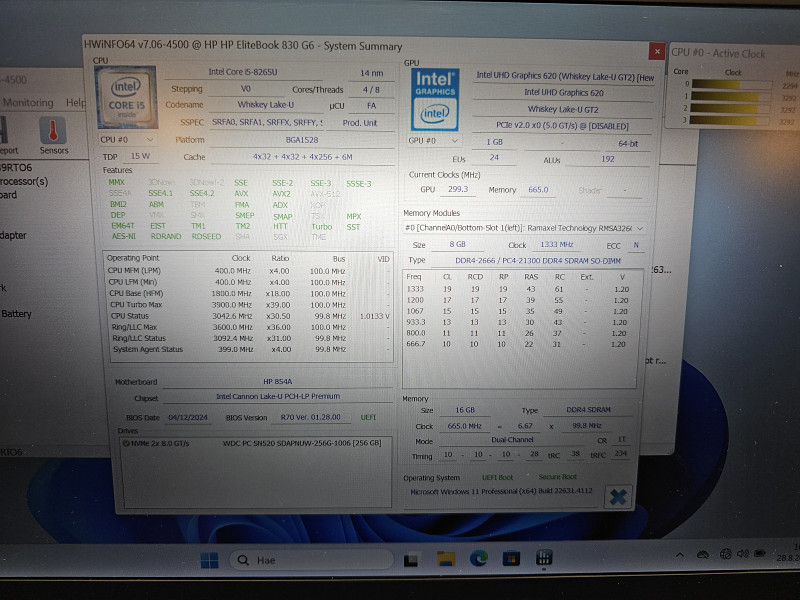Click the BGA1528 platform value
800x600 pixels.
point(302,140)
